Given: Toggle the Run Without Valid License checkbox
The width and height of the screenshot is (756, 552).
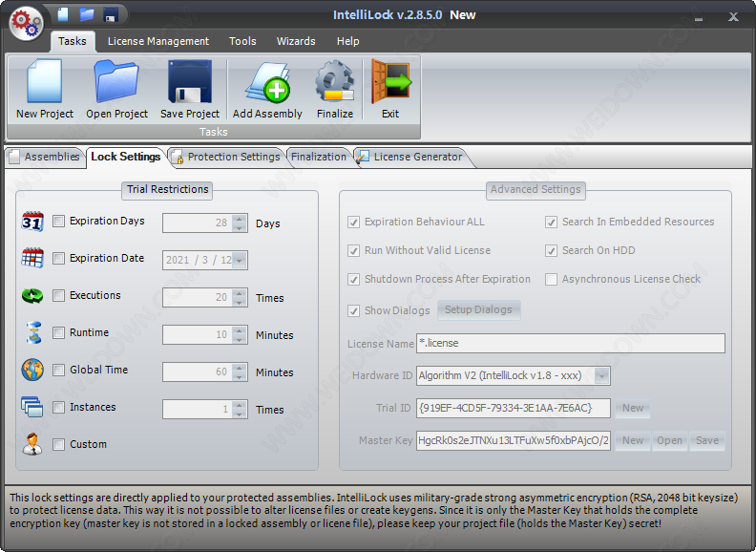Looking at the screenshot, I should click(x=353, y=250).
